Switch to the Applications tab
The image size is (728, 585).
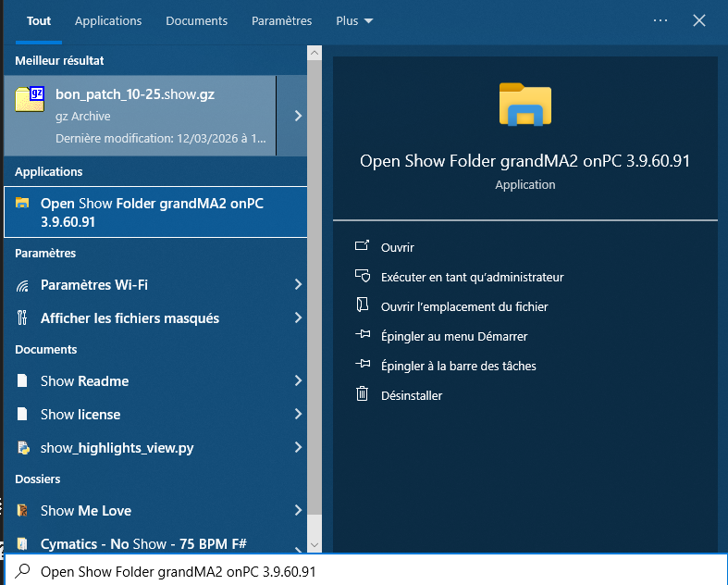tap(108, 21)
